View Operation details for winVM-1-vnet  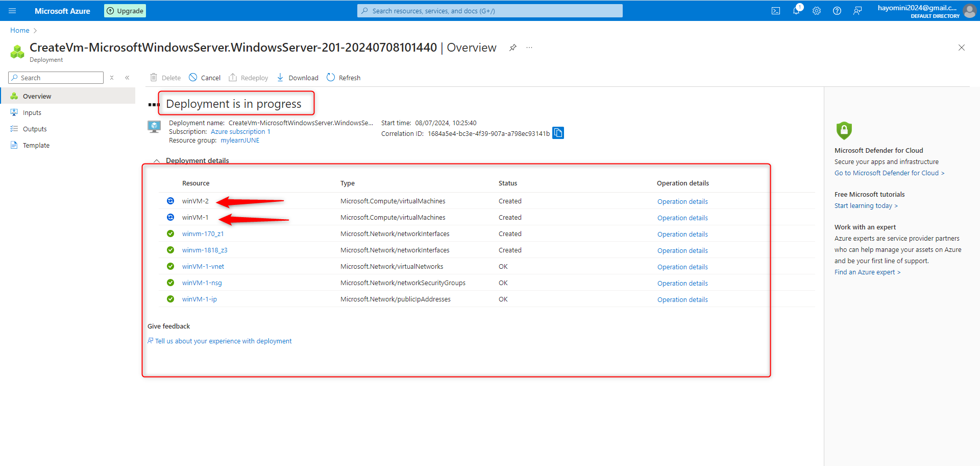point(682,267)
